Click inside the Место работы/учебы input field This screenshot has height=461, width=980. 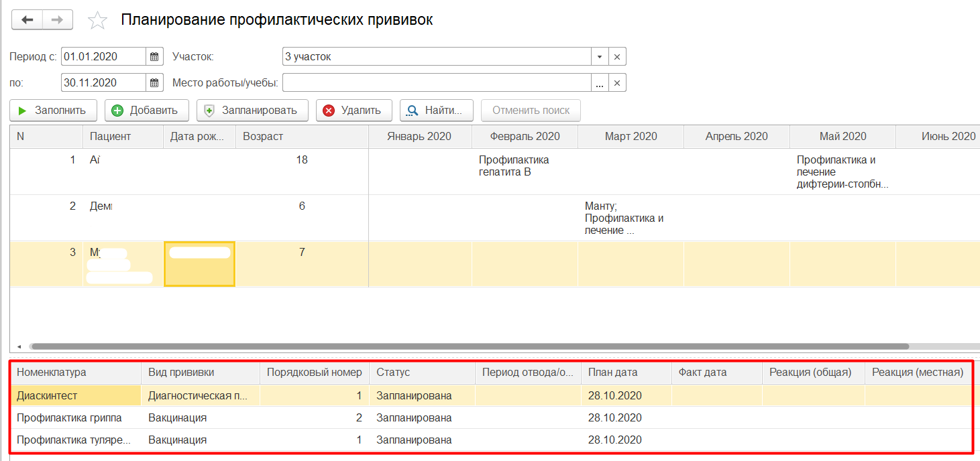pos(436,83)
